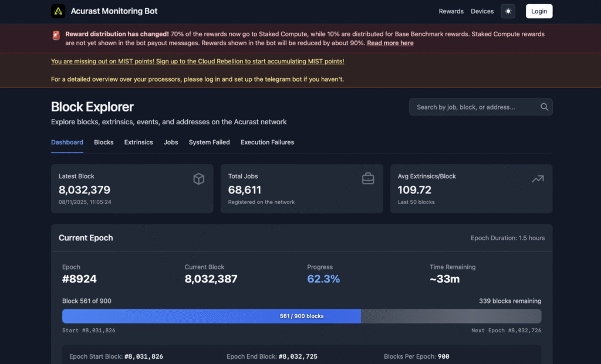Click the 561 / 900 blocks progress bar
This screenshot has height=364, width=601.
[302, 316]
